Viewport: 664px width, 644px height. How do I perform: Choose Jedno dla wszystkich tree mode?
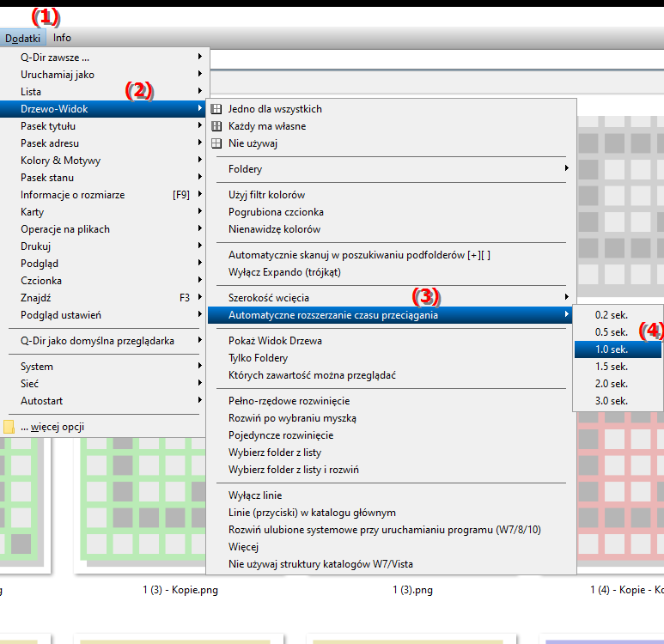click(x=391, y=109)
